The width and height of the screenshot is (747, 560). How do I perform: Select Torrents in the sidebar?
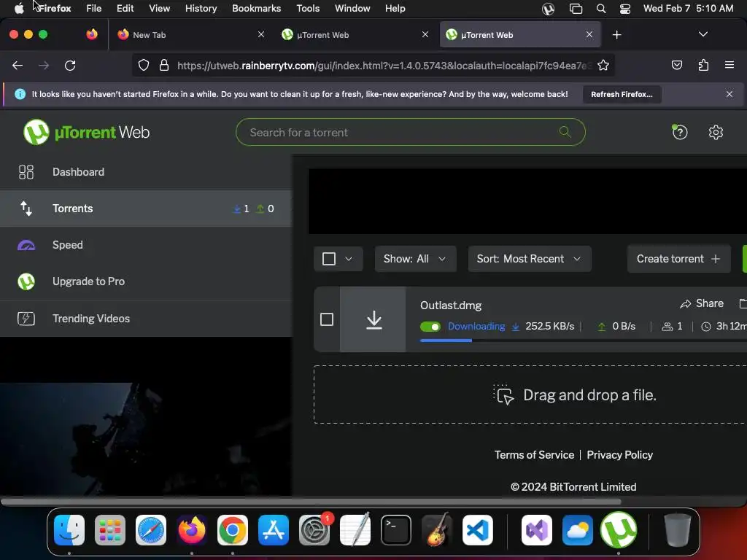coord(146,209)
